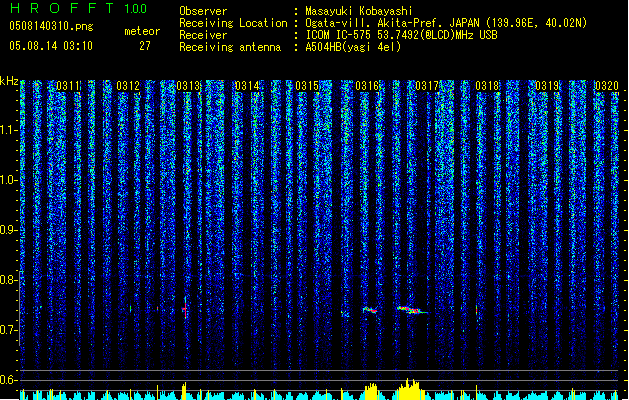Click the 'Receiving antenna' field label
Viewport: 629px width, 400px height.
point(230,47)
